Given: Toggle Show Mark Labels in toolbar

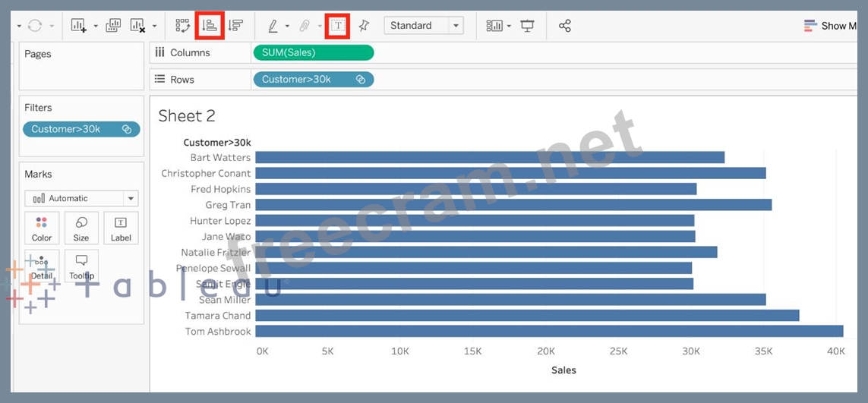Looking at the screenshot, I should [338, 26].
